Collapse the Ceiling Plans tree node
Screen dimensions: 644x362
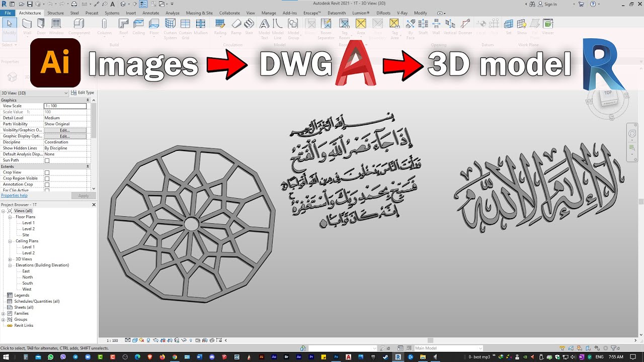(x=10, y=241)
